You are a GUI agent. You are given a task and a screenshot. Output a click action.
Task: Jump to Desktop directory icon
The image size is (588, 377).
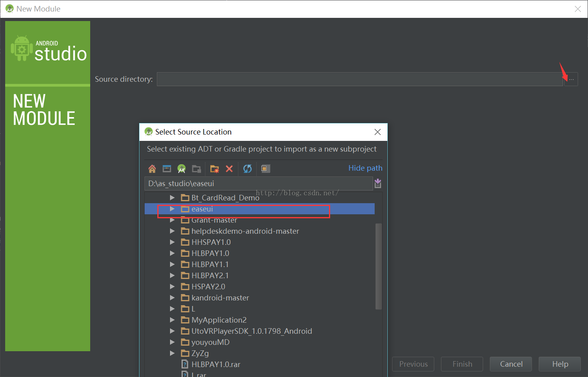tap(167, 169)
